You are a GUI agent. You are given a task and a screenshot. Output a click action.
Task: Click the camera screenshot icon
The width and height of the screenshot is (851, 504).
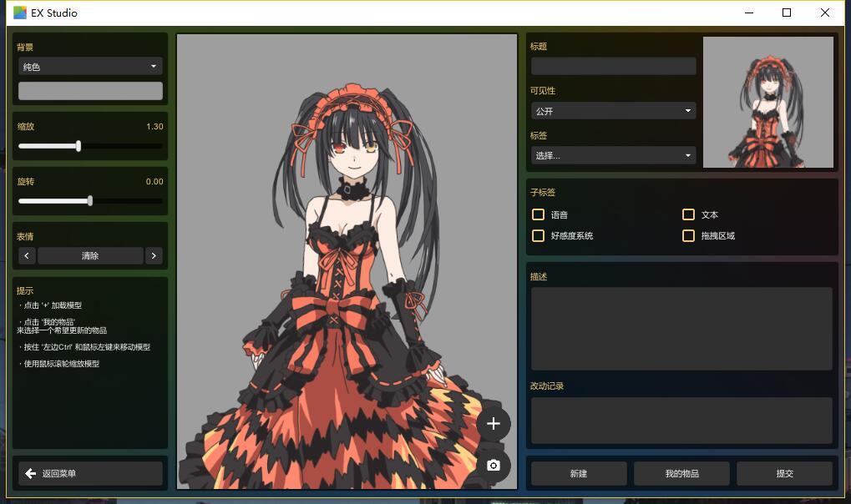[493, 465]
